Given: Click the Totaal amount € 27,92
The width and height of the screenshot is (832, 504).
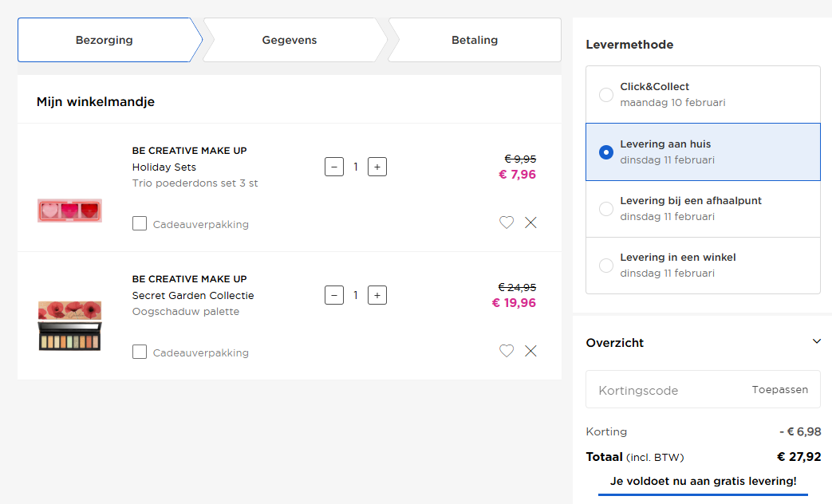Looking at the screenshot, I should (x=799, y=457).
